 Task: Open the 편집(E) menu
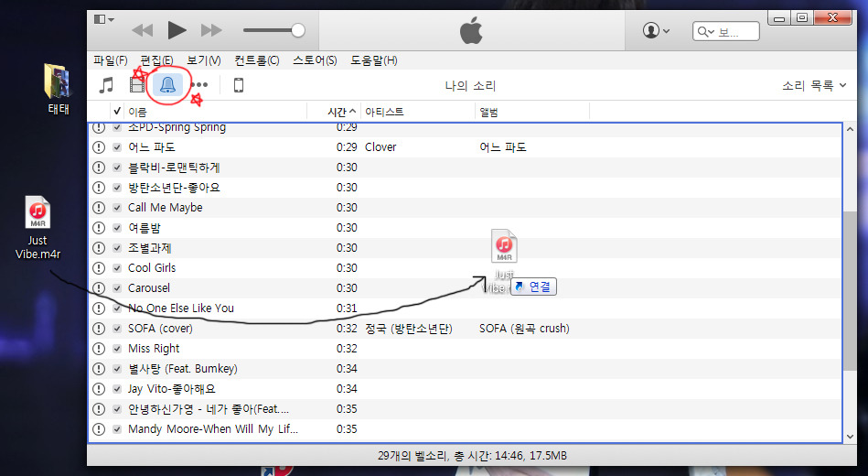[x=156, y=60]
